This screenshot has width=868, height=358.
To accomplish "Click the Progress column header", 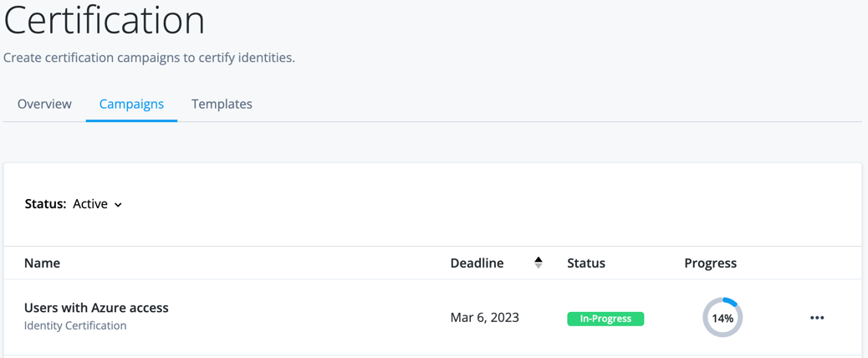I will [710, 263].
